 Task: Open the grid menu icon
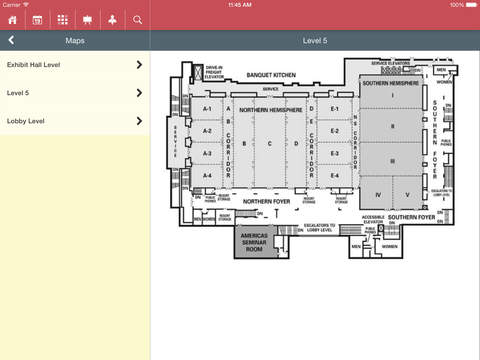(x=62, y=20)
